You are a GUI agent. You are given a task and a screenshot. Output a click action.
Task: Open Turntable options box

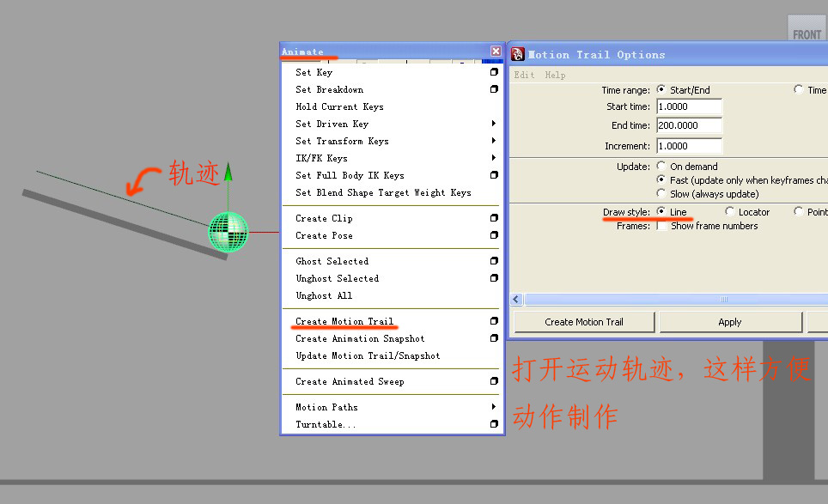(x=494, y=424)
